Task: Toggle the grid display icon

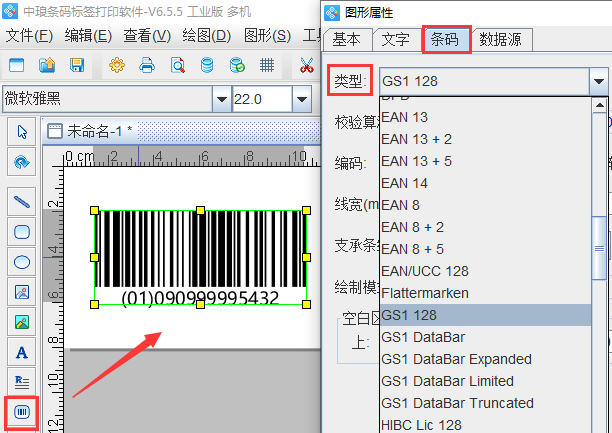Action: click(x=267, y=66)
